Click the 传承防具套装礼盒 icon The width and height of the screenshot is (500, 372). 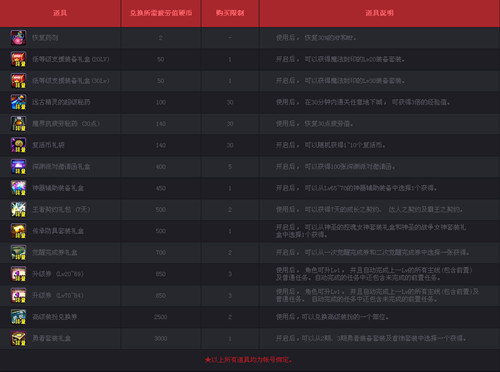pyautogui.click(x=18, y=231)
